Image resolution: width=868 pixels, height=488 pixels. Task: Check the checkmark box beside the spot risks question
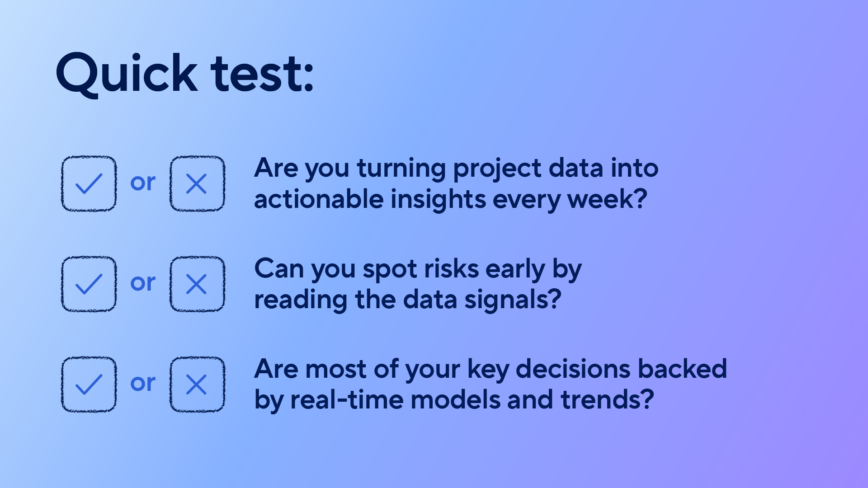pyautogui.click(x=89, y=284)
